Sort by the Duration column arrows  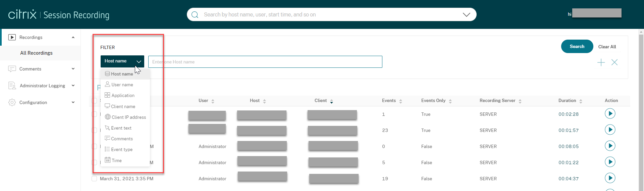click(x=581, y=101)
